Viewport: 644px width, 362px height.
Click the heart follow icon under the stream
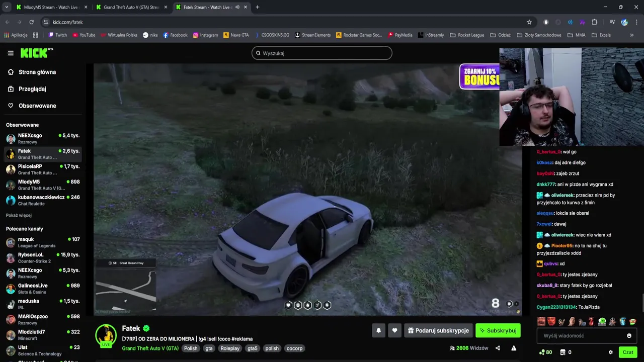coord(394,330)
